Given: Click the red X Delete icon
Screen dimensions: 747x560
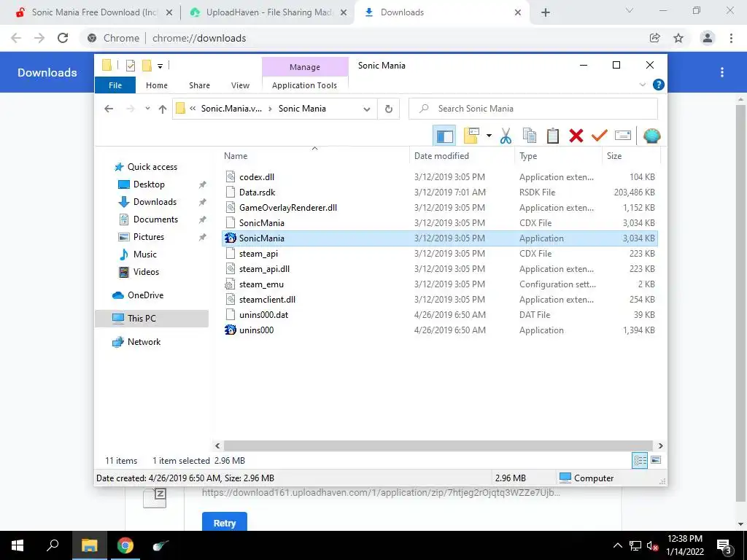Looking at the screenshot, I should point(576,136).
